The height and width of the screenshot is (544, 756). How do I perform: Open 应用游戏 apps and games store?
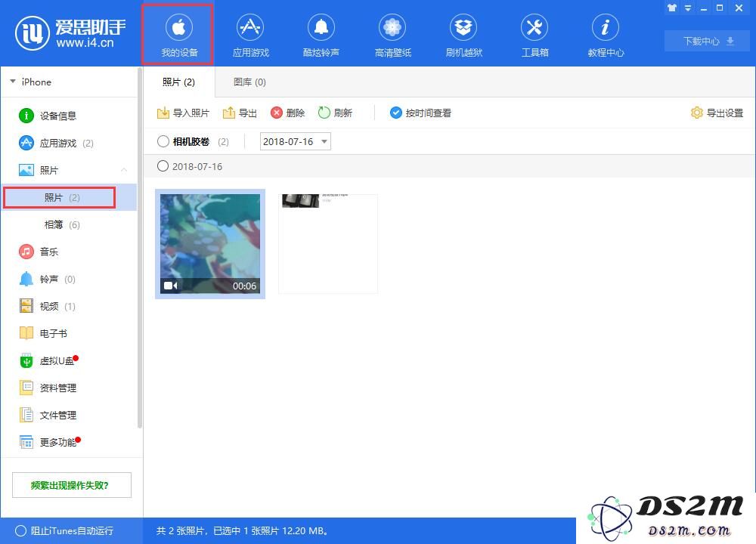pyautogui.click(x=250, y=35)
